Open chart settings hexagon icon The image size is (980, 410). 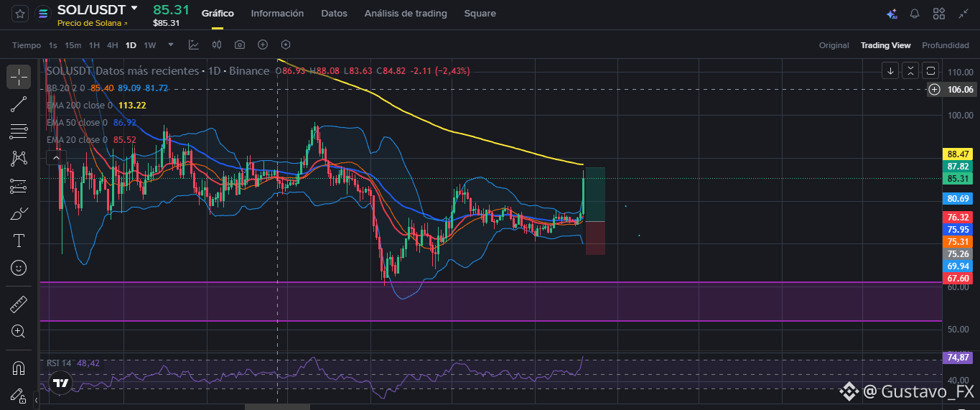pyautogui.click(x=286, y=45)
